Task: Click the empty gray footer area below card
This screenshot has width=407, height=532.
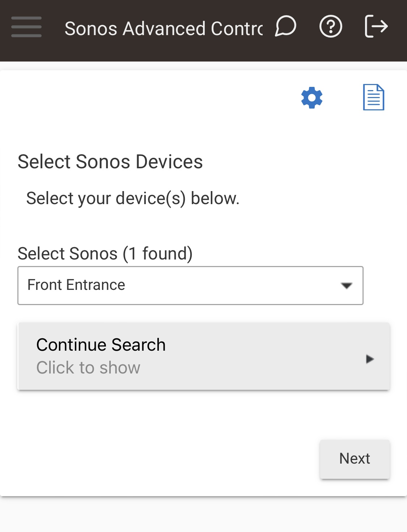Action: pyautogui.click(x=203, y=516)
